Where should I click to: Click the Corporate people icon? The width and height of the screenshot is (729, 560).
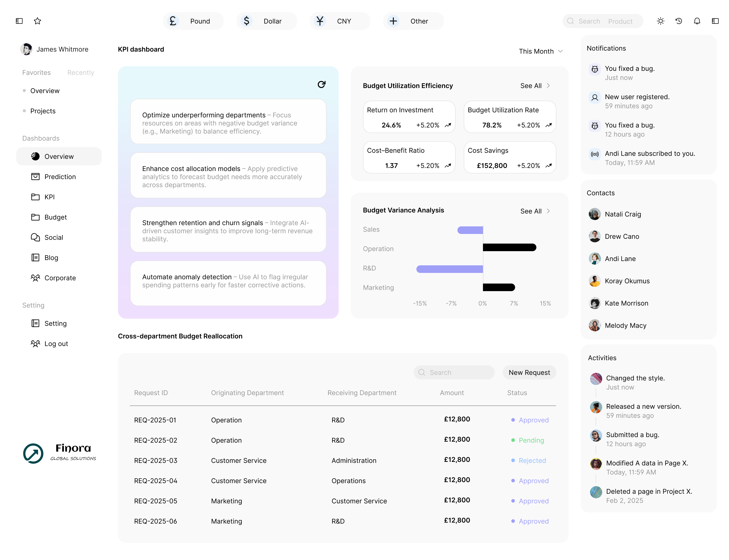pos(35,278)
